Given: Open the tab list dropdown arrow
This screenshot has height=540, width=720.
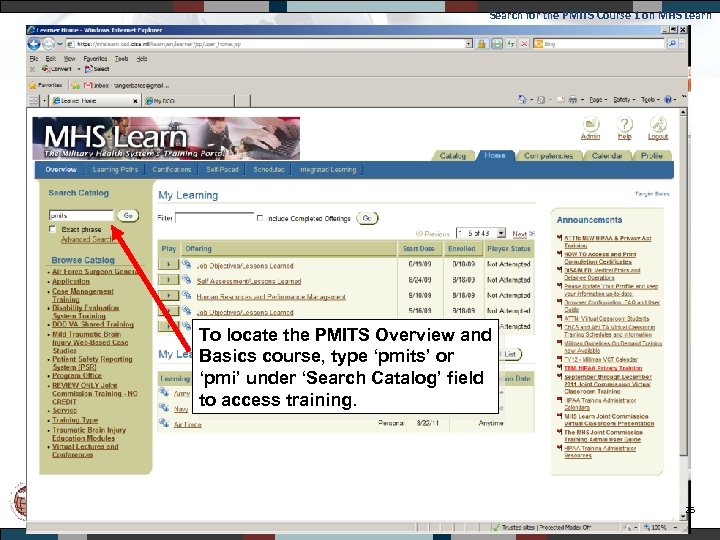Looking at the screenshot, I should pyautogui.click(x=45, y=101).
